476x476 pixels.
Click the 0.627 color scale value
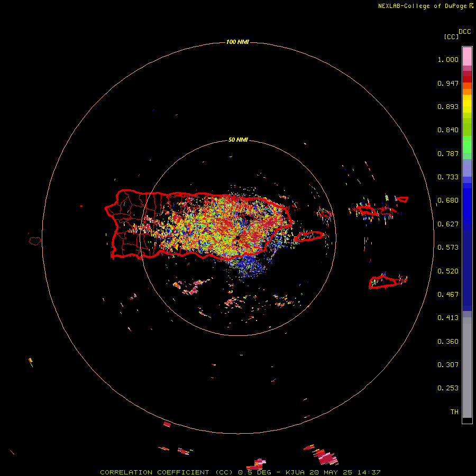[x=448, y=224]
